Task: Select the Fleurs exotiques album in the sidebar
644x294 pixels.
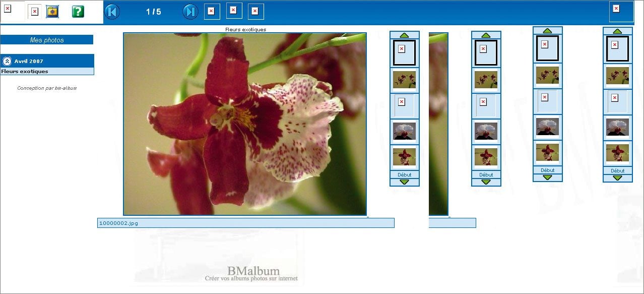Action: (25, 72)
